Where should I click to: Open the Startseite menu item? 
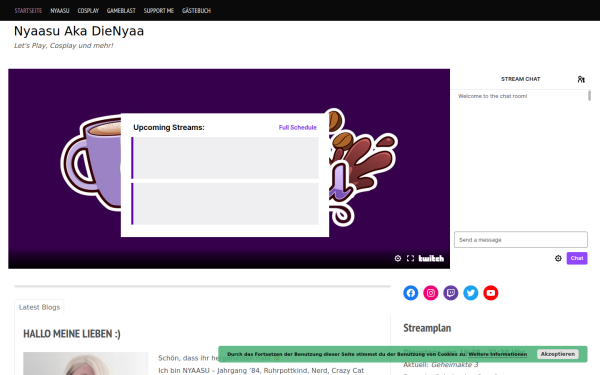tap(28, 11)
